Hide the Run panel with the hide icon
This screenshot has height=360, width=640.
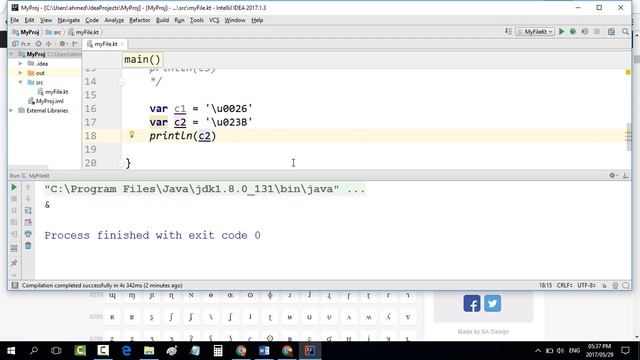[625, 176]
